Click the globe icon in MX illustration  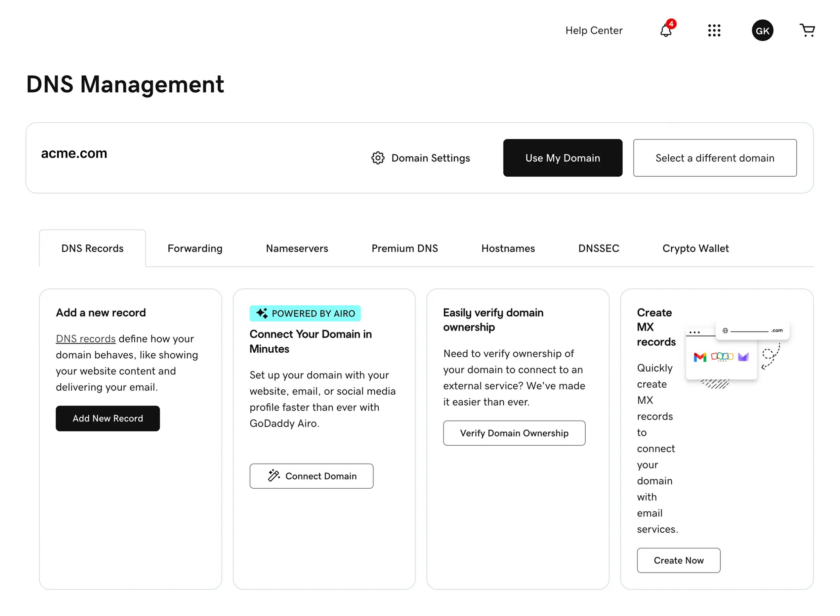coord(725,331)
